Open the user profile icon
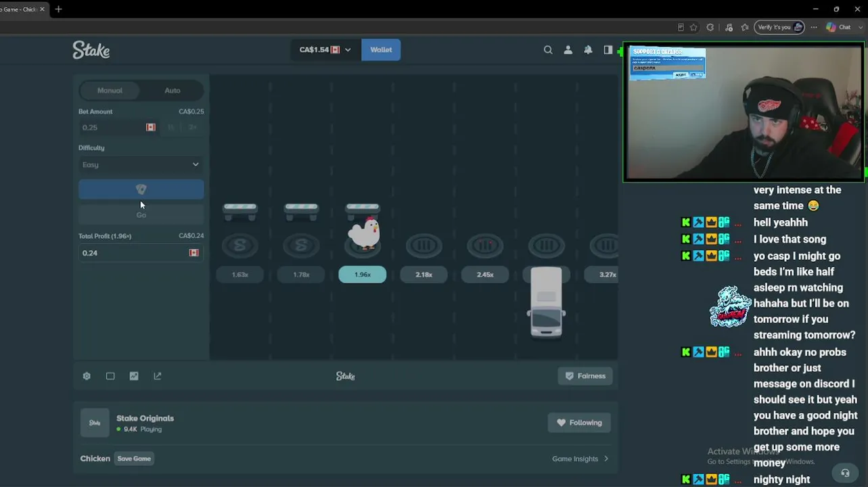Image resolution: width=868 pixels, height=487 pixels. coord(568,49)
